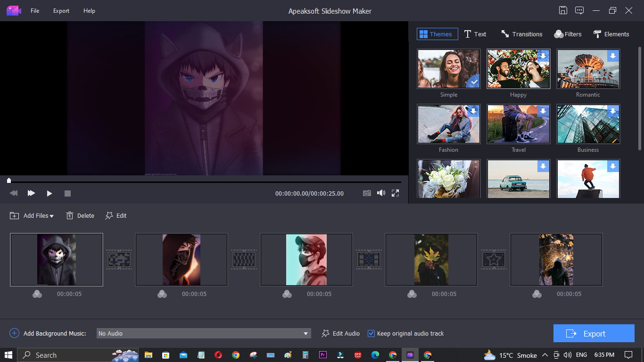Click the Delete button

pos(80,215)
